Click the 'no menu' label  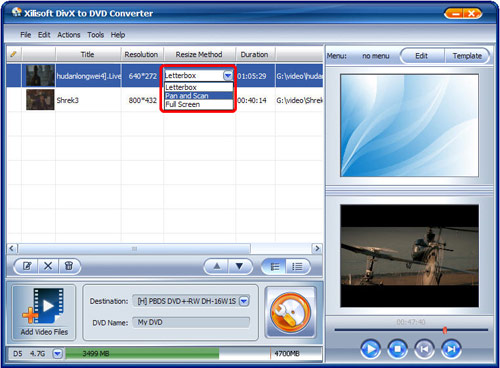(x=376, y=56)
